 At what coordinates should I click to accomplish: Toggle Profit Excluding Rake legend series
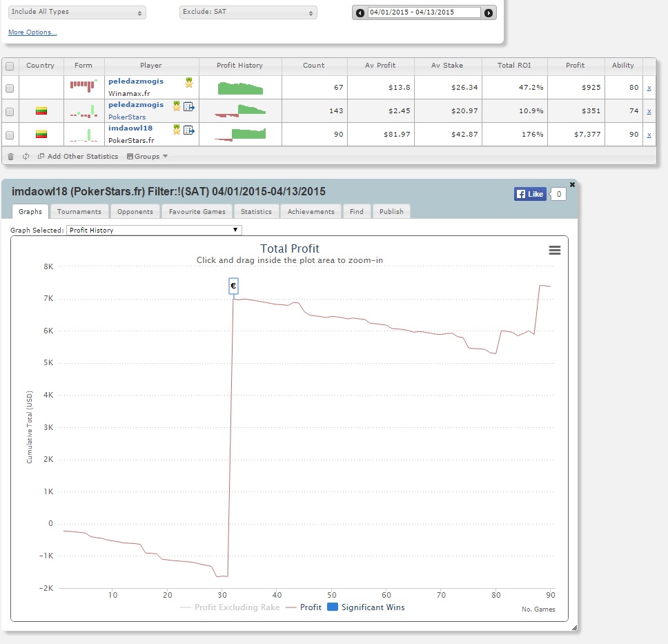(230, 607)
